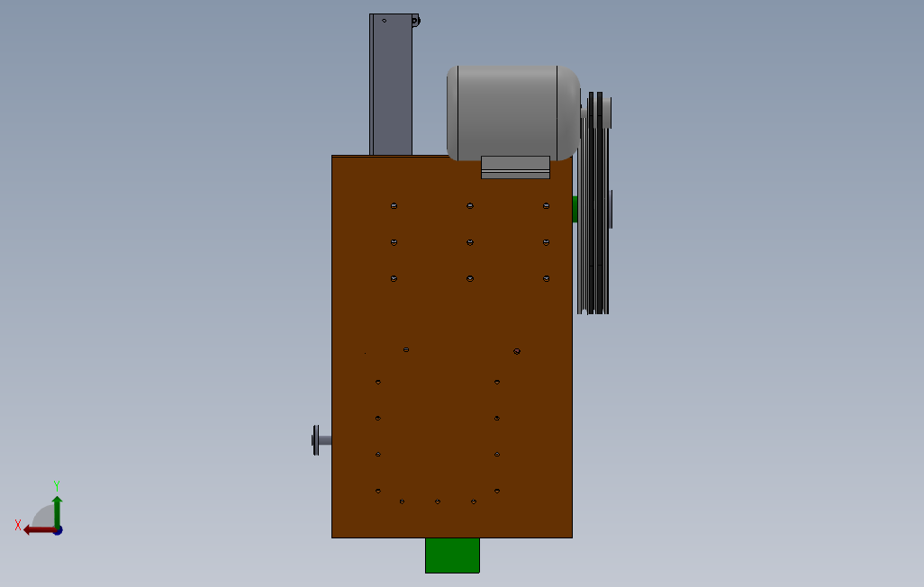Screen dimensions: 924x587
Task: Select the gray electric motor body
Action: 512,112
